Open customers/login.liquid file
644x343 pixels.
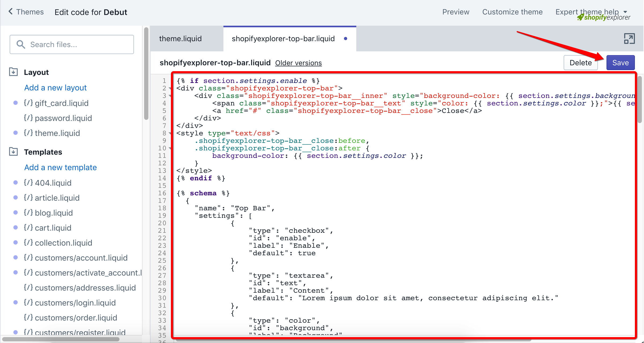click(x=75, y=303)
